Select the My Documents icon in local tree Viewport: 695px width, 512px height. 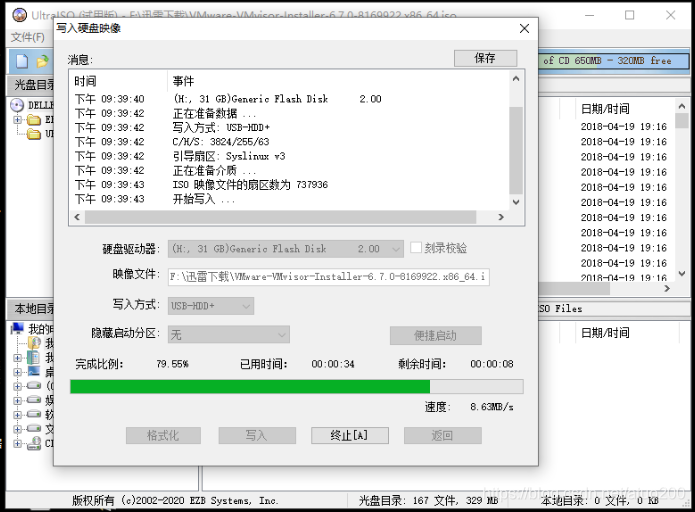tap(34, 357)
